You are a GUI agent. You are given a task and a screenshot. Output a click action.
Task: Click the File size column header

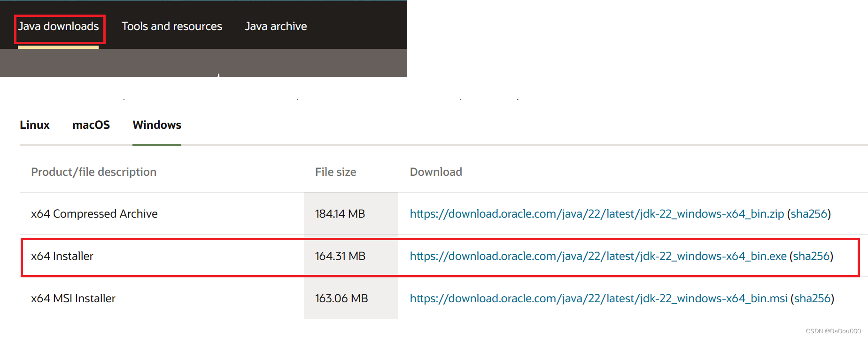click(x=336, y=172)
